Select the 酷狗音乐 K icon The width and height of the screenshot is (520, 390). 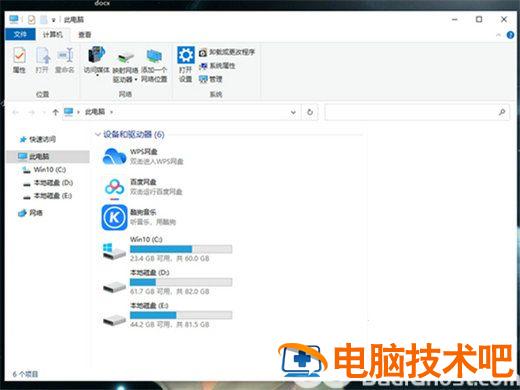(x=114, y=217)
